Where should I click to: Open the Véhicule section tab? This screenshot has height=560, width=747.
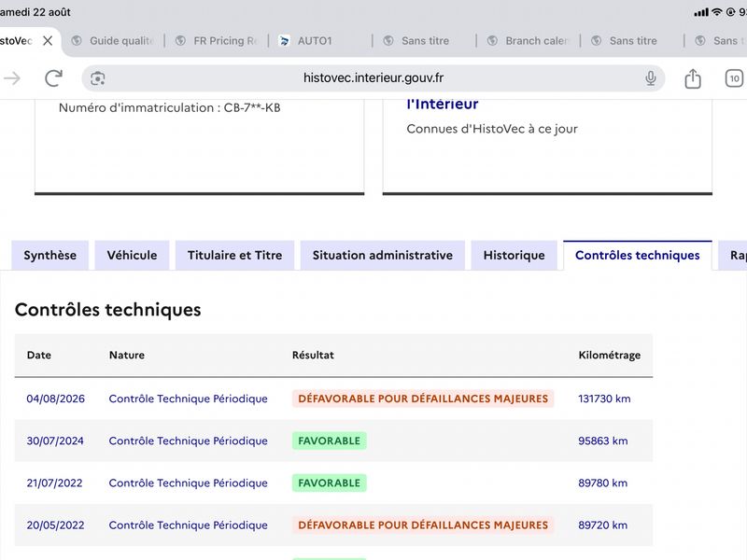(x=132, y=255)
